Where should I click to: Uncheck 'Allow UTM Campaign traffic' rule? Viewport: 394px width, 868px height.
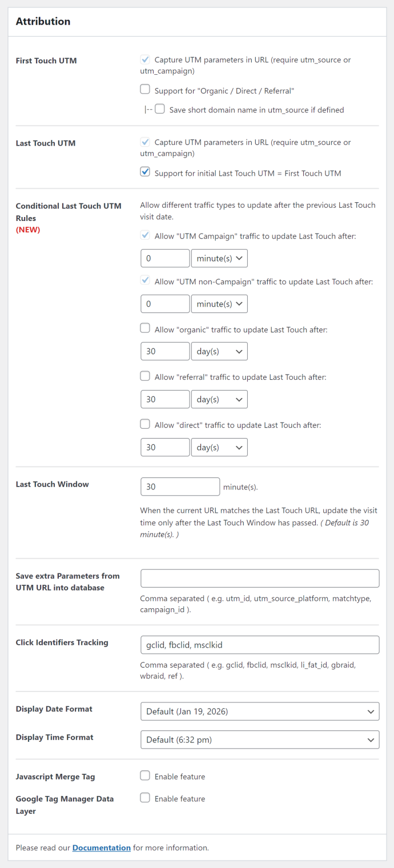[x=144, y=236]
